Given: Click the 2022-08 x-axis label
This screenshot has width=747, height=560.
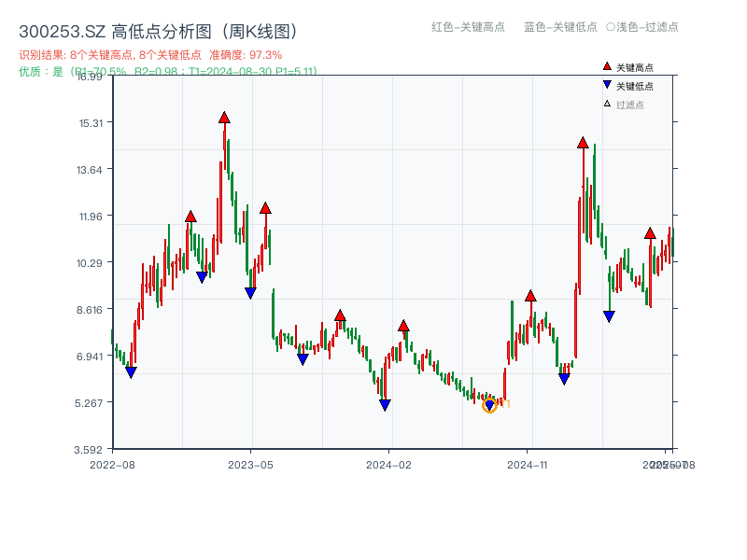Looking at the screenshot, I should pyautogui.click(x=112, y=465).
